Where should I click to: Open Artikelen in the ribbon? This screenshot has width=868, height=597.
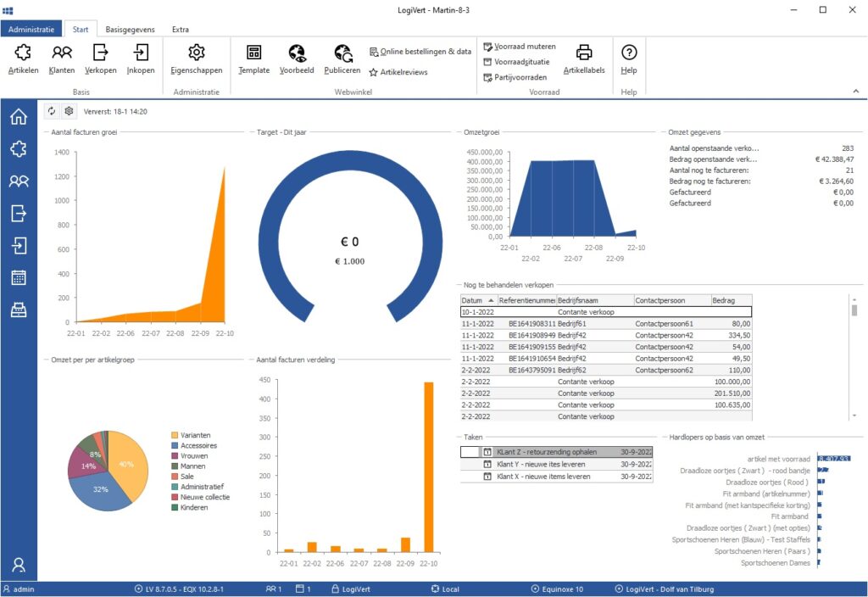pos(23,59)
